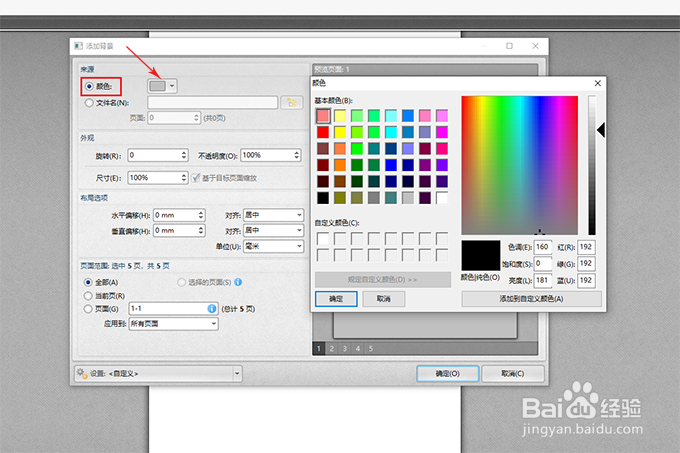Screen dimensions: 680x453
Task: Click the 取消(C) button in background dialog
Action: 513,374
